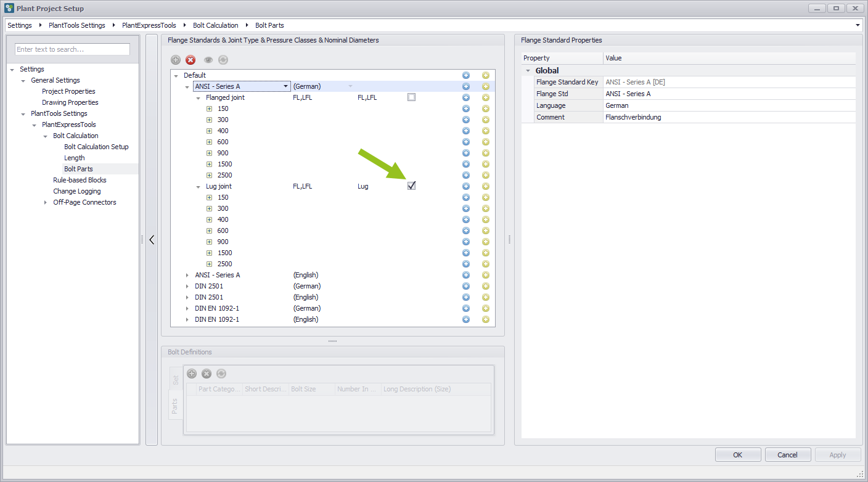Screen dimensions: 868x482
Task: Click blue plus in Flanged joint 150 row
Action: point(466,108)
